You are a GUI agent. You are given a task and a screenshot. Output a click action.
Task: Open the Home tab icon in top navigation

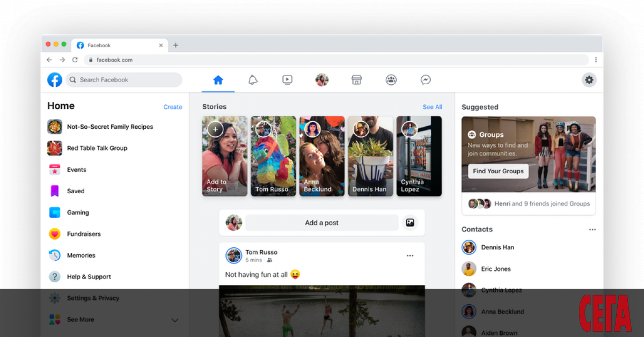tap(218, 80)
